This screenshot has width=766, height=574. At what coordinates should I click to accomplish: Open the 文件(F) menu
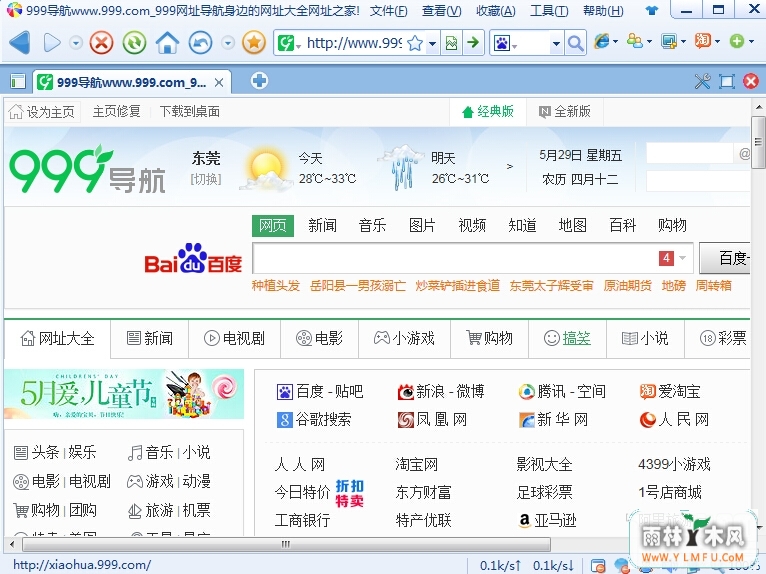pyautogui.click(x=388, y=10)
